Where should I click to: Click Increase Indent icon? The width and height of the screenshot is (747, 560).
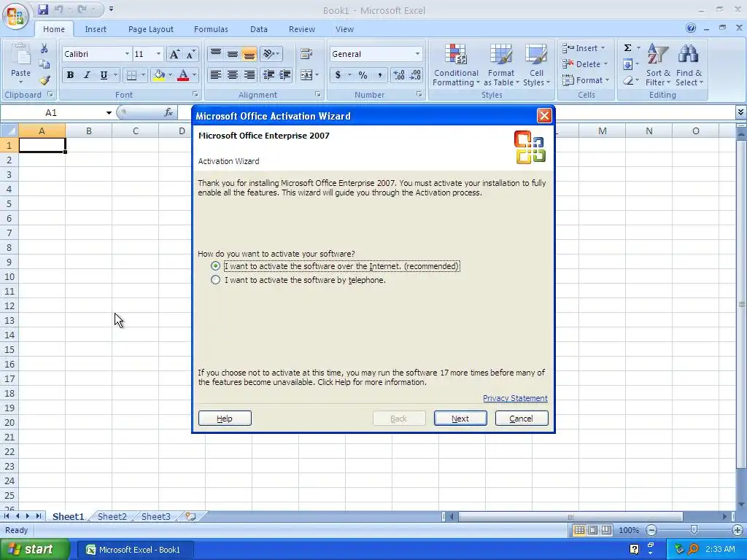[x=285, y=75]
